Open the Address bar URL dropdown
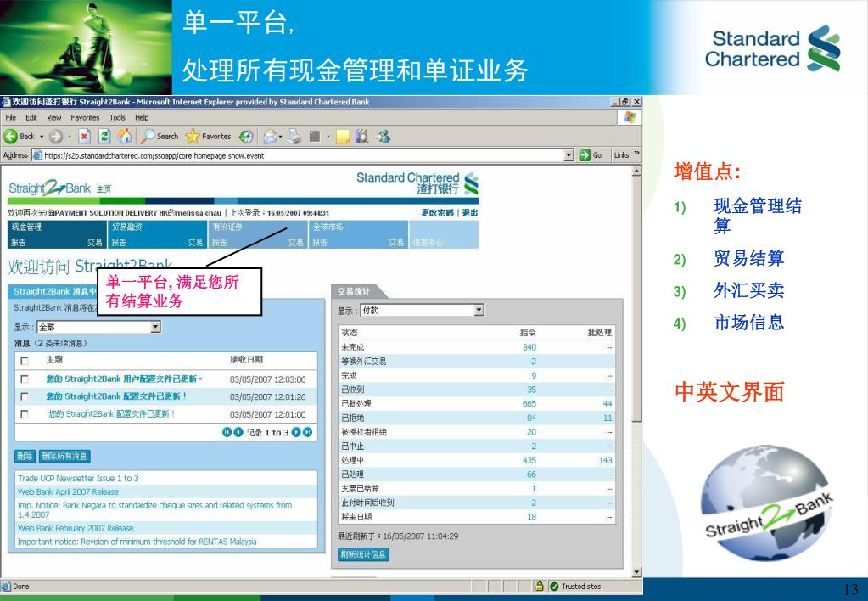Screen dimensions: 868x601 pyautogui.click(x=568, y=155)
